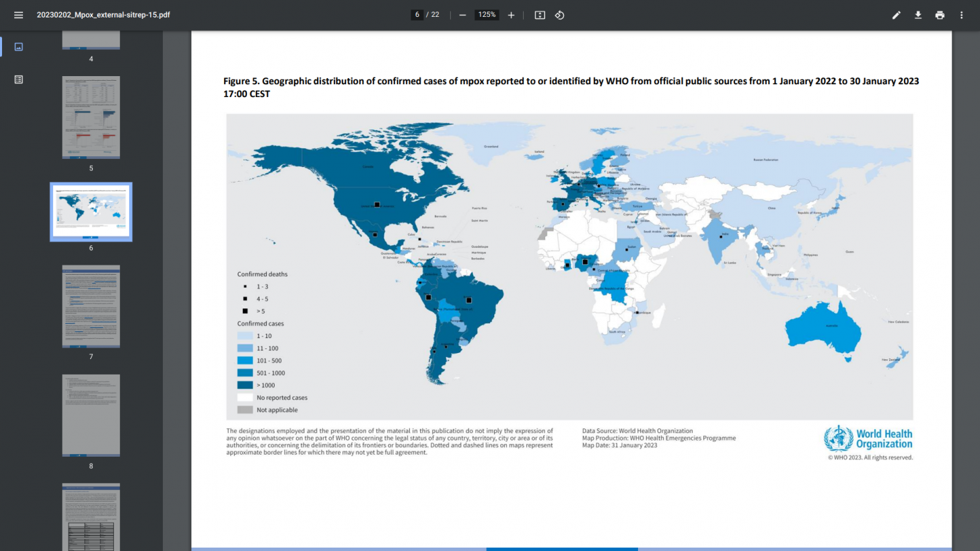
Task: Click the 125% zoom level field
Action: coord(487,15)
